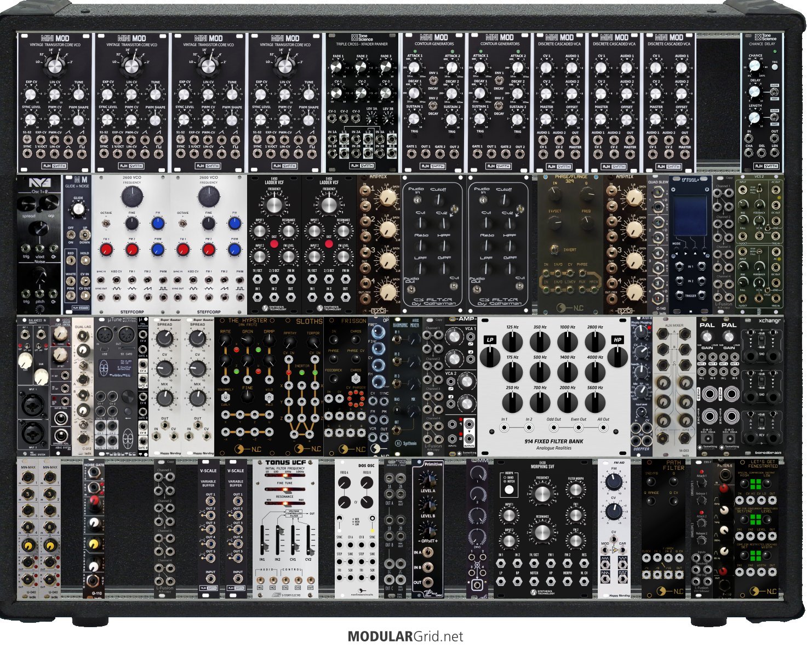Image resolution: width=812 pixels, height=648 pixels.
Task: Click the Freq B knob on DOS OSC
Action: click(367, 484)
